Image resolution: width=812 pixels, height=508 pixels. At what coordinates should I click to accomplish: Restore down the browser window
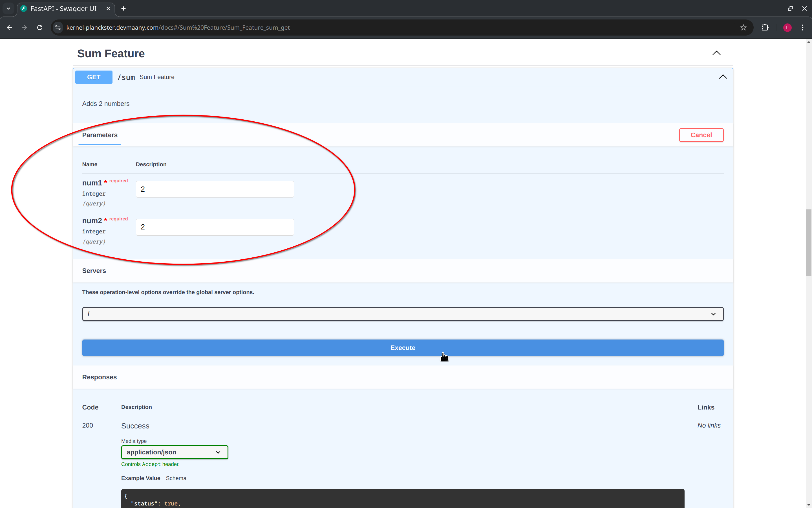[790, 8]
